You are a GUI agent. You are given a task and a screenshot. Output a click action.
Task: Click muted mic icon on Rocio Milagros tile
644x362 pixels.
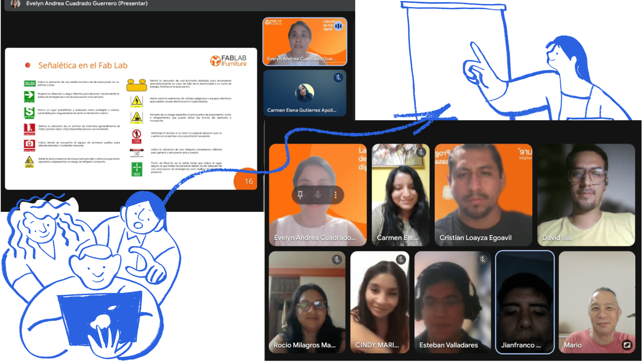tap(337, 259)
